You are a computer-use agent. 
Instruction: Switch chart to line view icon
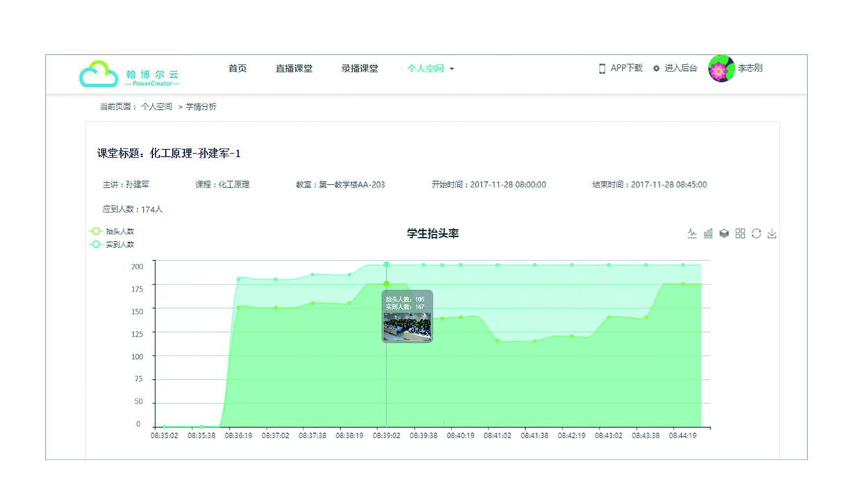692,234
